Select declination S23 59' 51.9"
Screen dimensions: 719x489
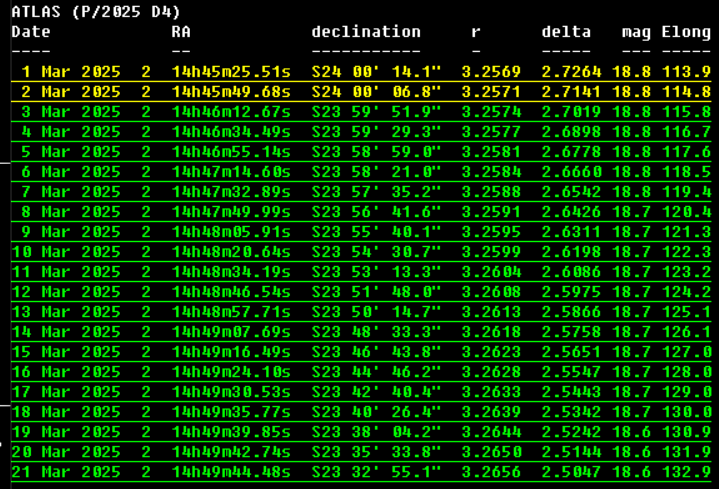pyautogui.click(x=376, y=112)
